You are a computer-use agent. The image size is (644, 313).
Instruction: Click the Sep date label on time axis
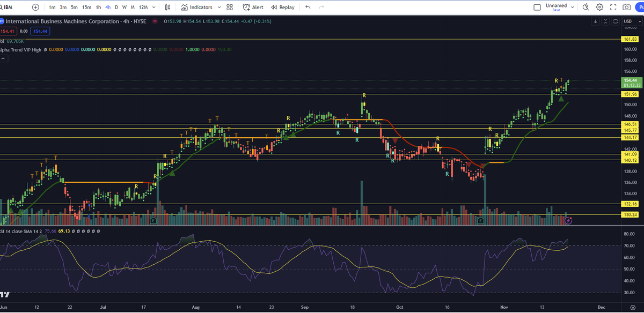305,309
